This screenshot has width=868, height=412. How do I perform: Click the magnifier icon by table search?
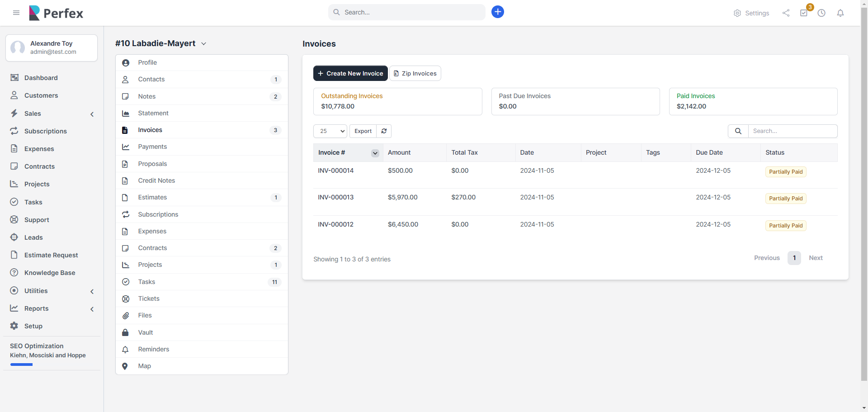[x=738, y=131]
